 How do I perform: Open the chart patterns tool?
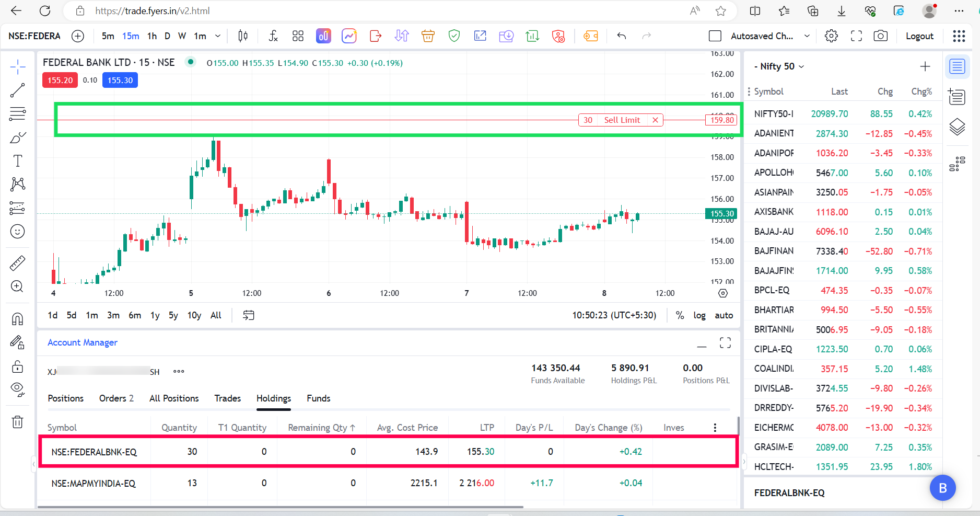[18, 184]
